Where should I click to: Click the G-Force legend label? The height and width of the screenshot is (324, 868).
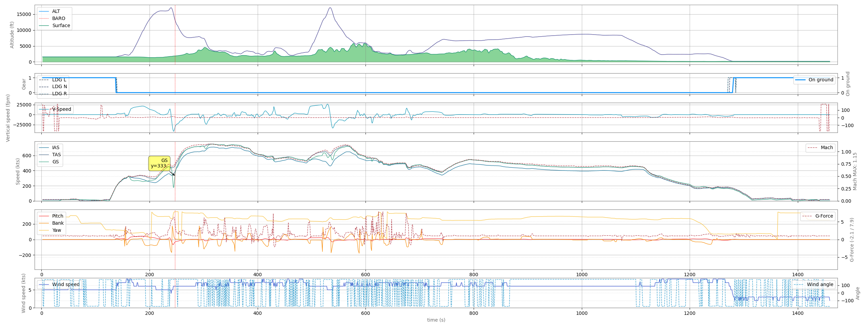pos(824,216)
